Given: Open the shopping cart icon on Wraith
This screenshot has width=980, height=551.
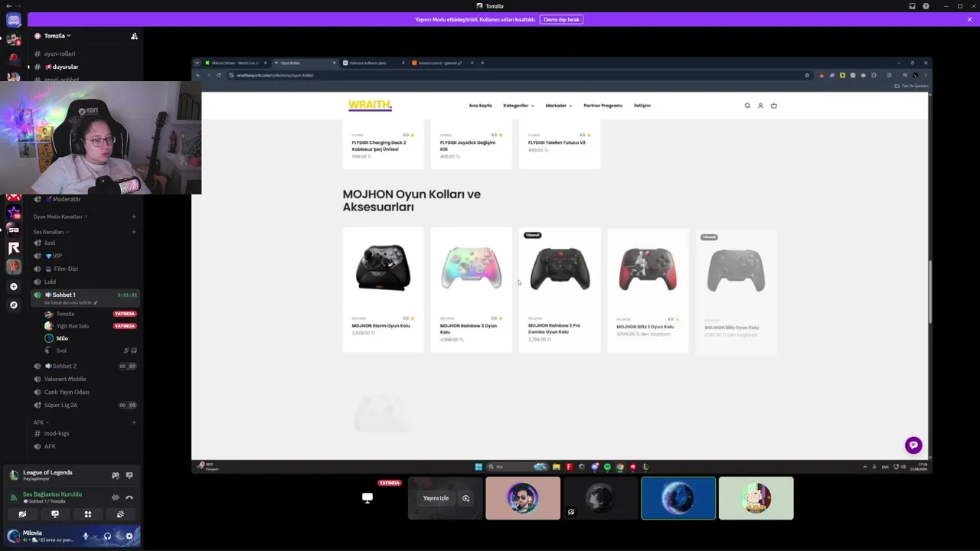Looking at the screenshot, I should 773,106.
